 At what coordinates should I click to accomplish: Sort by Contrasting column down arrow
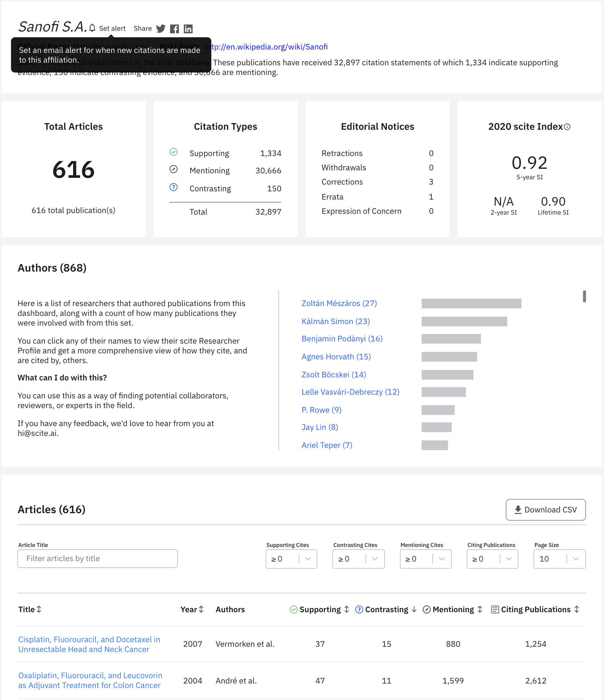414,609
